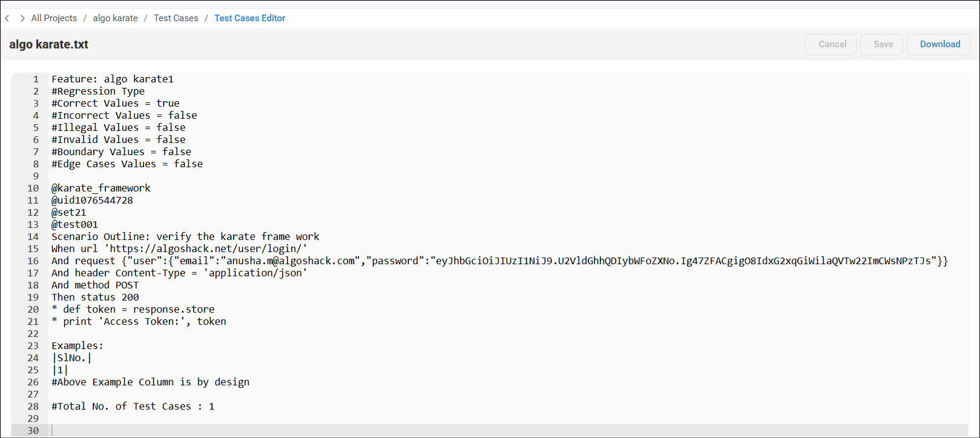The height and width of the screenshot is (438, 980).
Task: Go to the algo karate breadcrumb
Action: click(x=115, y=18)
